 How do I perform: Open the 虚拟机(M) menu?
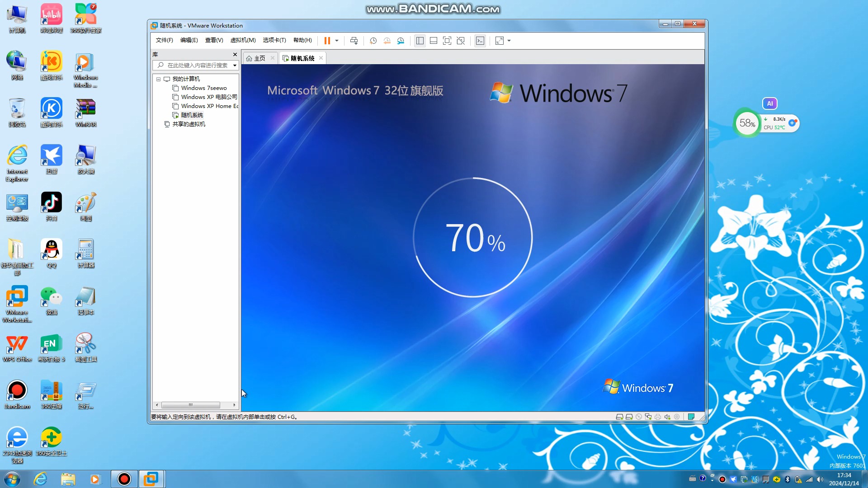click(x=243, y=40)
